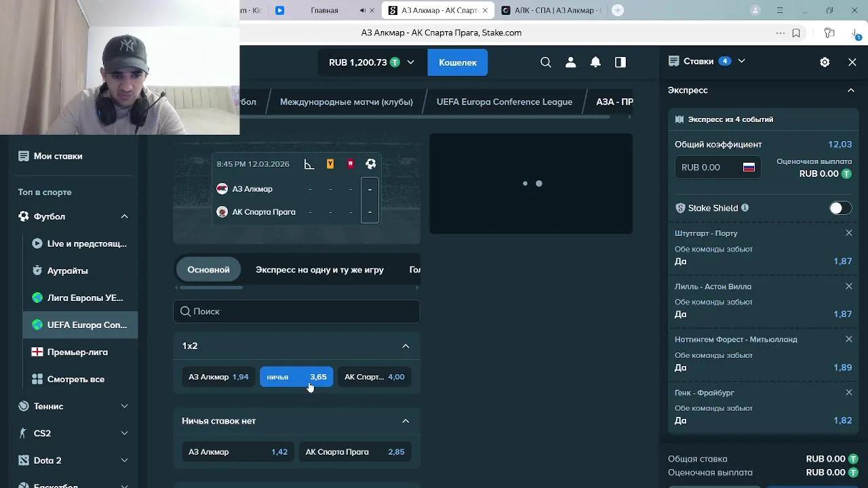Screen dimensions: 868x488
Task: Close the АЗ Алкмар browser tab
Action: click(485, 10)
